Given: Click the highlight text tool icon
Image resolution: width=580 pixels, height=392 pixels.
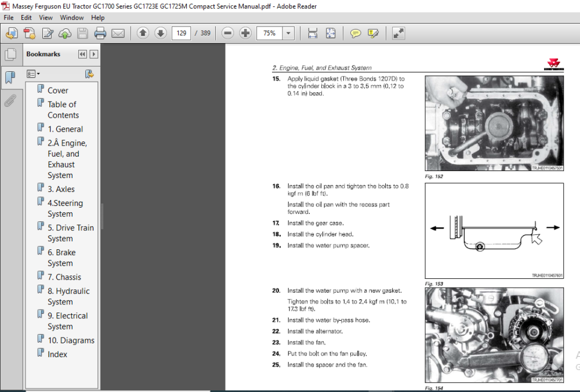Looking at the screenshot, I should point(373,33).
